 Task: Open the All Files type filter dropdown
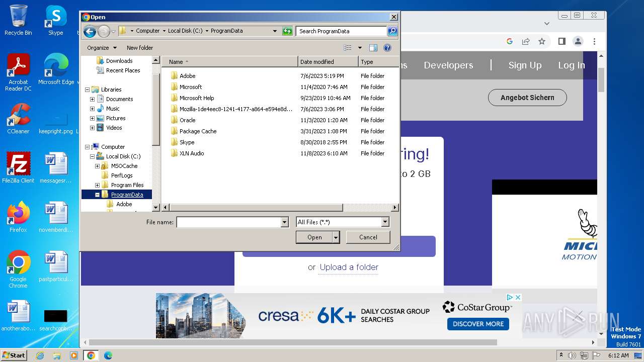385,222
